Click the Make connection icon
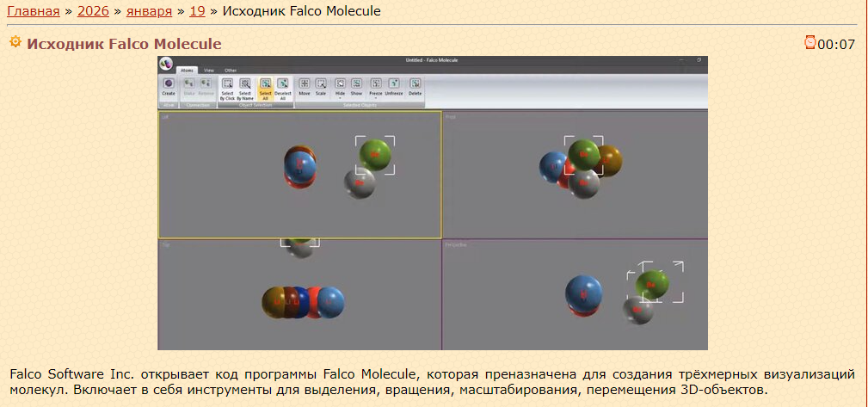The width and height of the screenshot is (868, 407). point(189,83)
